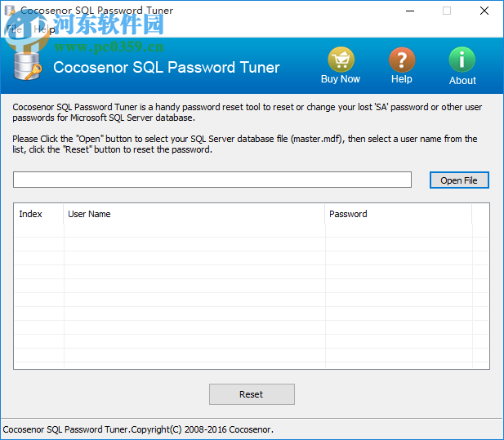Click the Buy Now shopping cart icon
Viewport: 504px width, 440px height.
pos(341,60)
